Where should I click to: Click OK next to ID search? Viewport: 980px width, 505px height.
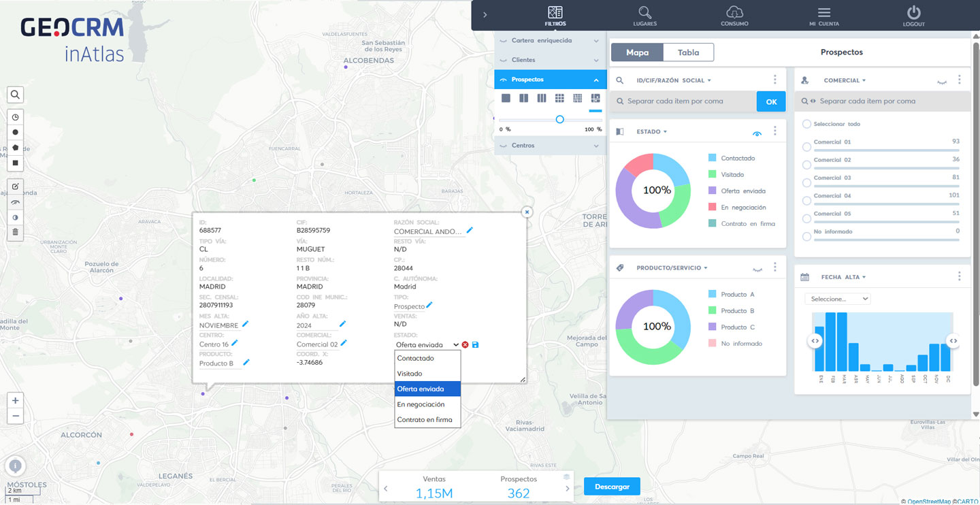pyautogui.click(x=771, y=101)
